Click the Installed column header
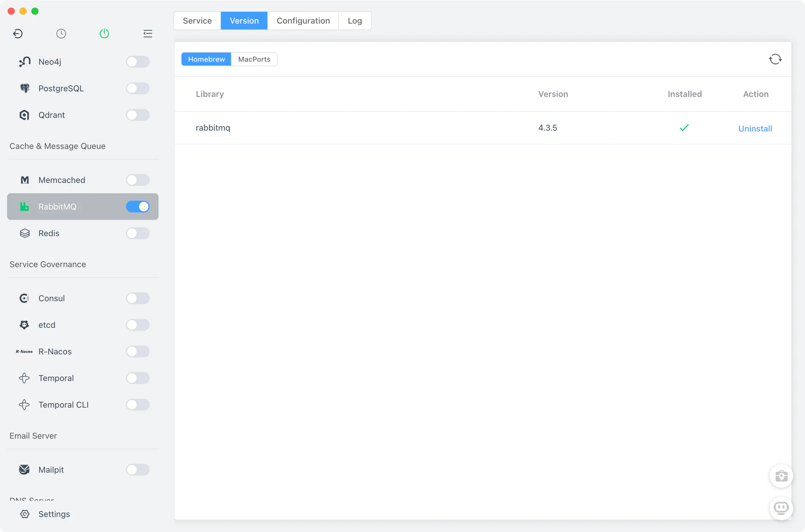 pyautogui.click(x=685, y=94)
